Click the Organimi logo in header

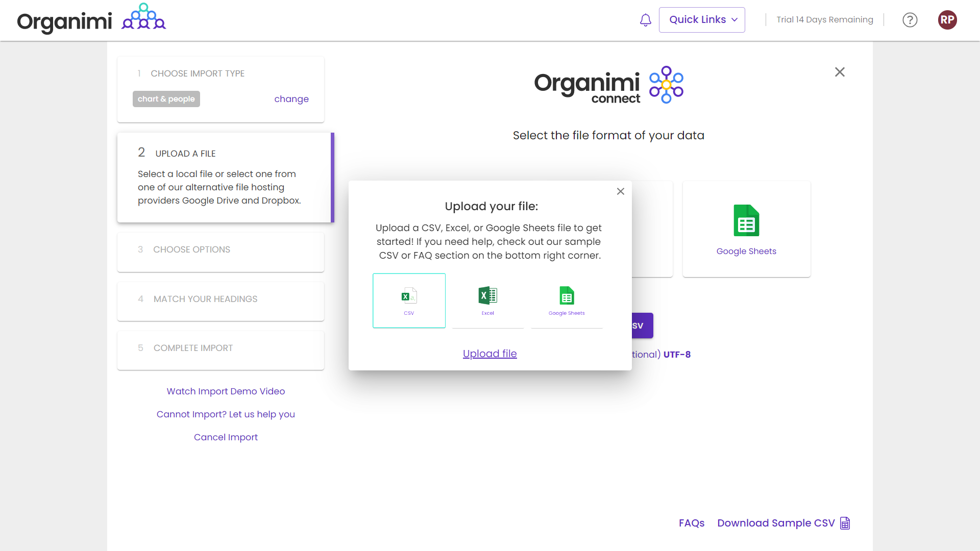92,19
